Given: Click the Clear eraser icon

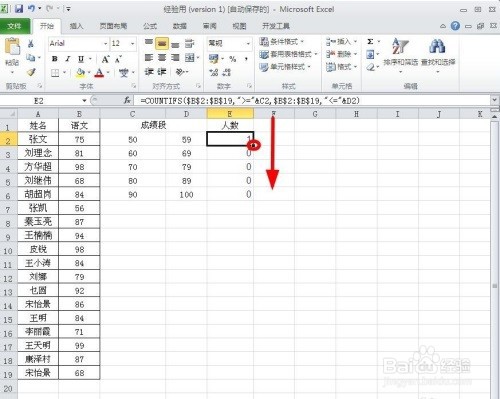Looking at the screenshot, I should tap(370, 67).
